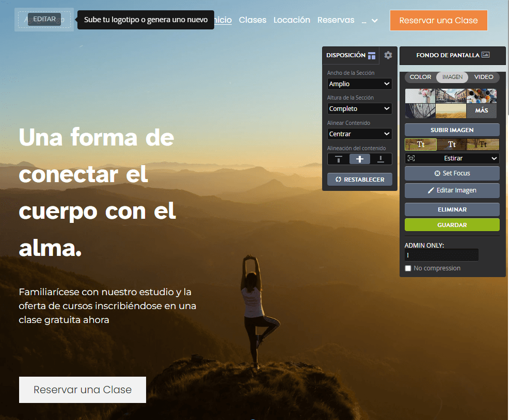This screenshot has height=420, width=509.
Task: Toggle top alignment for section content
Action: click(339, 159)
